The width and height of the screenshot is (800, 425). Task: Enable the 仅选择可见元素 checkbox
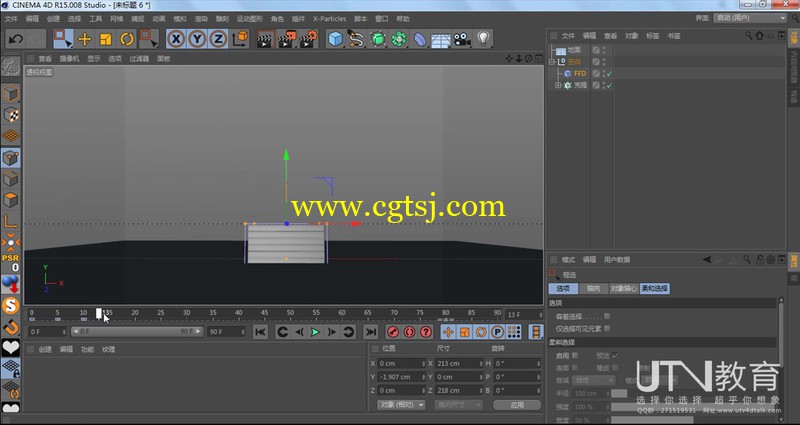click(607, 329)
